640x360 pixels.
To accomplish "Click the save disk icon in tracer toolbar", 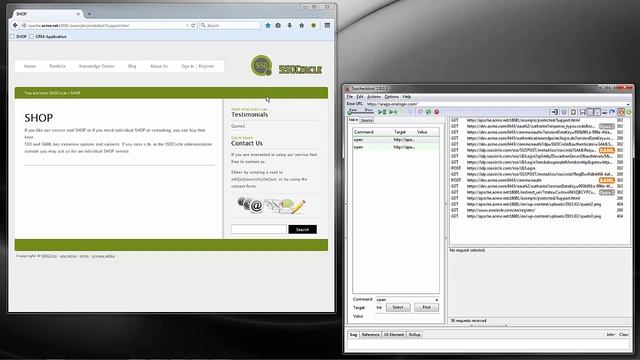I will click(x=582, y=112).
